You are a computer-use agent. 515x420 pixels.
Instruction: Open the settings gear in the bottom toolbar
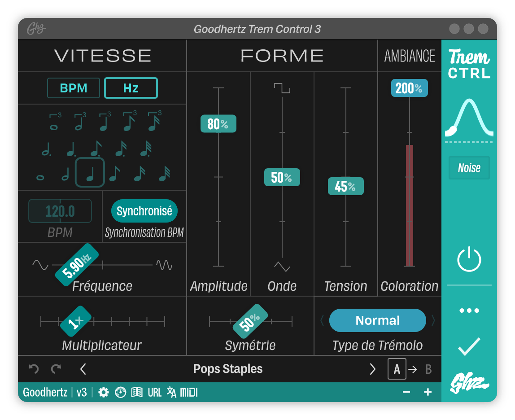tap(104, 392)
